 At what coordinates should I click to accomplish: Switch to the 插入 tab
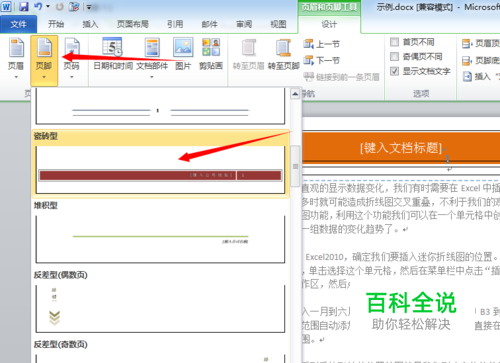point(90,24)
